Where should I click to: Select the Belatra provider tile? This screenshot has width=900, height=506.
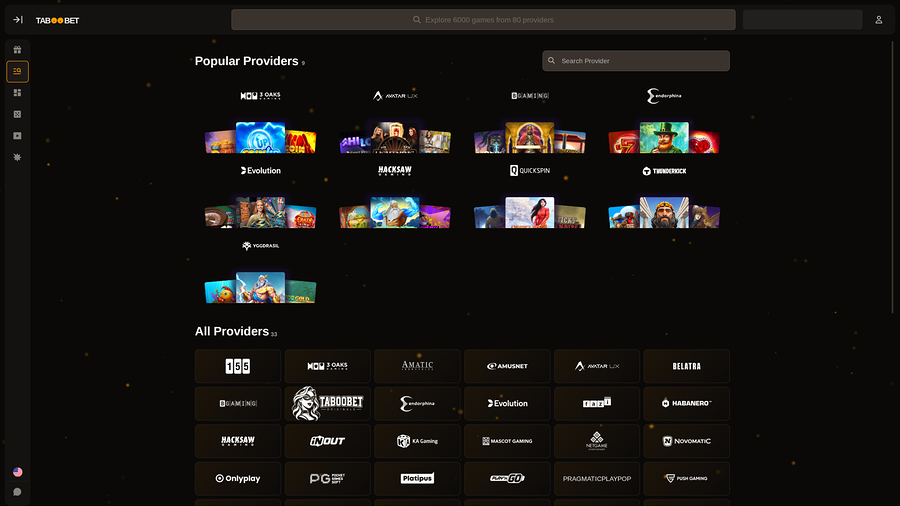coord(686,366)
